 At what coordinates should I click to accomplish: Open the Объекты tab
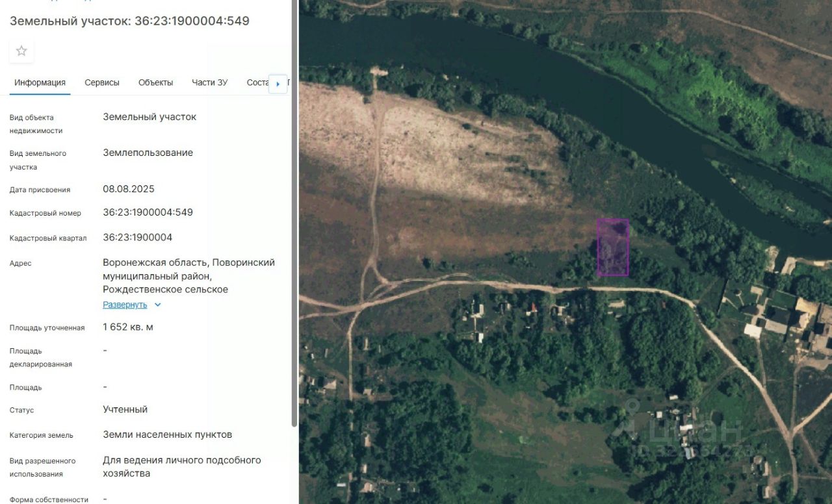[x=156, y=82]
